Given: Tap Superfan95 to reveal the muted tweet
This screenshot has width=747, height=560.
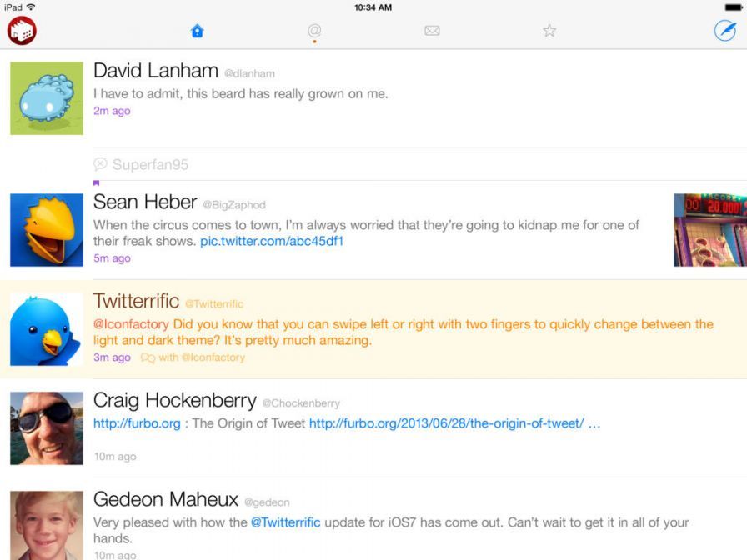Looking at the screenshot, I should (153, 164).
